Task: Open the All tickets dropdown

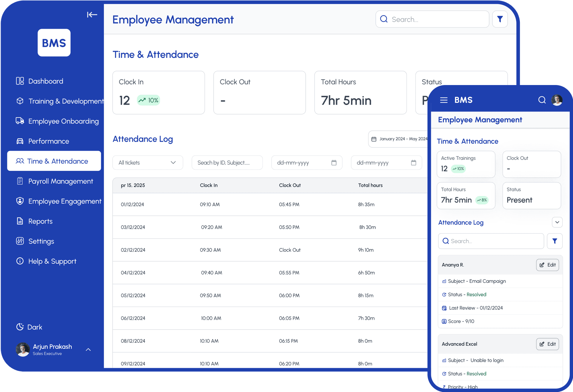Action: [x=147, y=163]
